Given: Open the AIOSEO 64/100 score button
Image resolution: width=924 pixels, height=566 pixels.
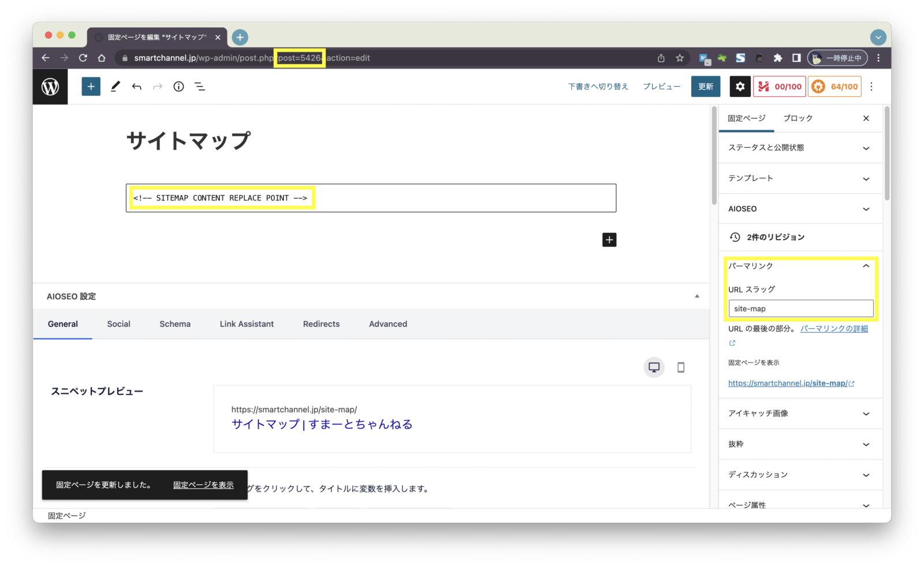Looking at the screenshot, I should 834,87.
